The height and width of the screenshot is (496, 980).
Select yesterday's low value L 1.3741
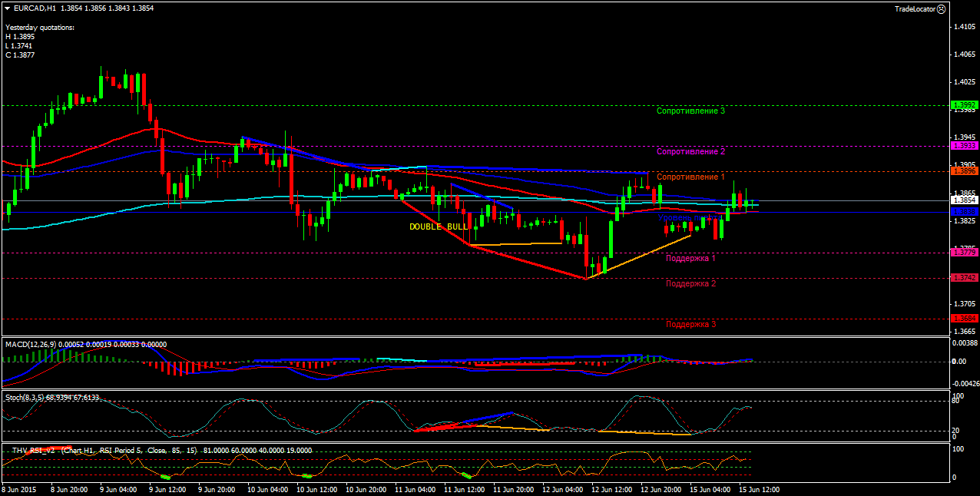(19, 45)
